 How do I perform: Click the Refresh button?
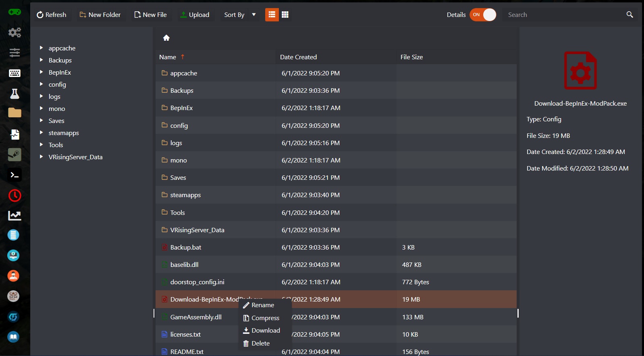point(51,15)
